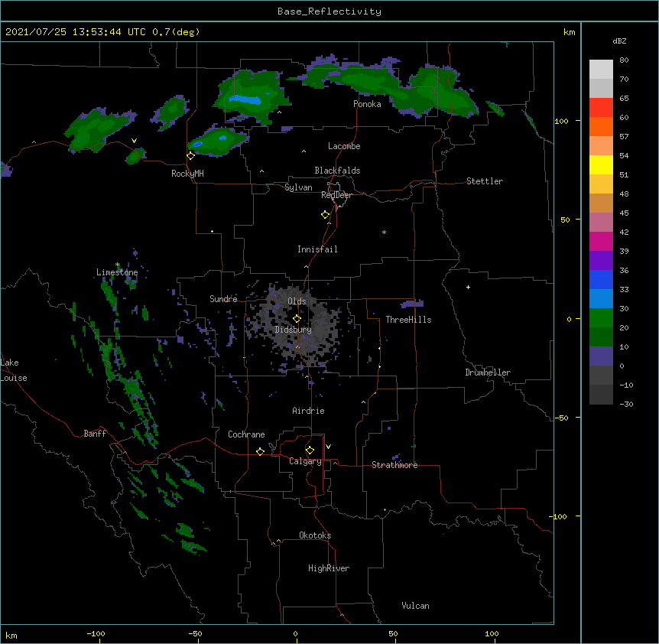This screenshot has width=659, height=644.
Task: Click the light blue echo core west of Ponoka
Action: click(245, 99)
